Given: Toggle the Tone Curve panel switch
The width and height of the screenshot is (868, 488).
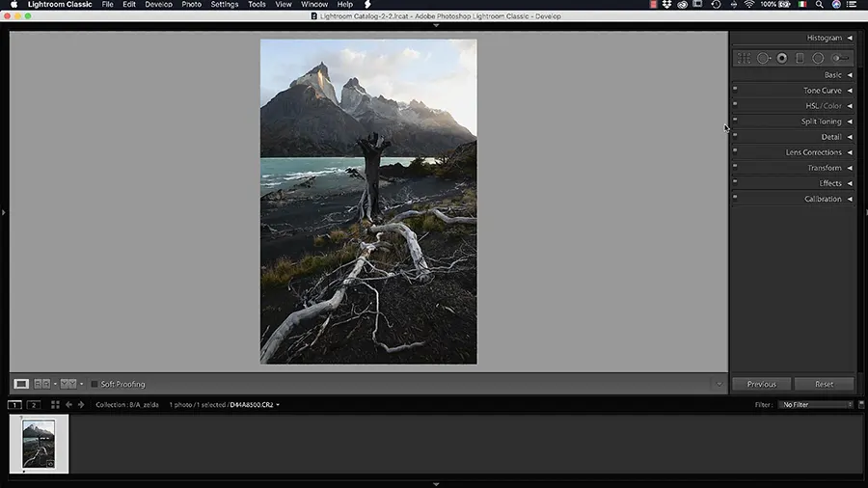Looking at the screenshot, I should pos(735,89).
